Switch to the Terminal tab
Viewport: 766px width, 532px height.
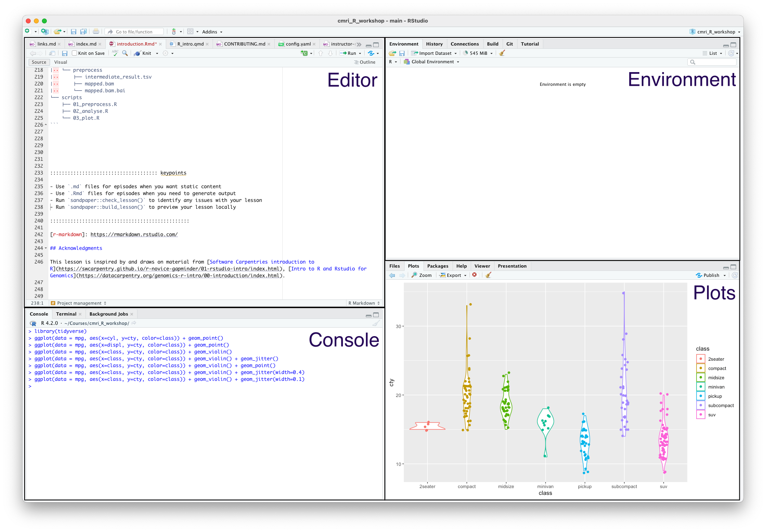[x=67, y=314]
